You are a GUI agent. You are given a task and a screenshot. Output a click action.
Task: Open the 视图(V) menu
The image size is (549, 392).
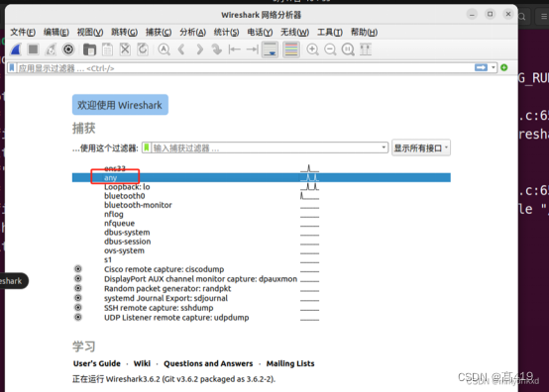(90, 32)
